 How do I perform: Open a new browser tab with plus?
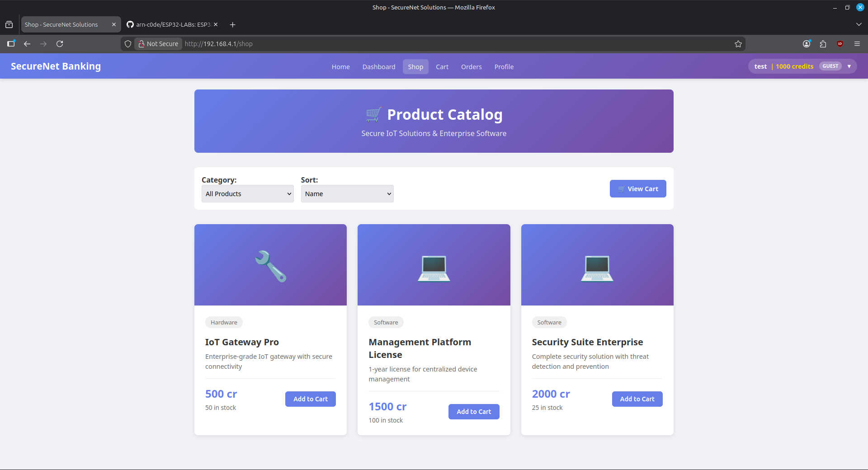[232, 24]
